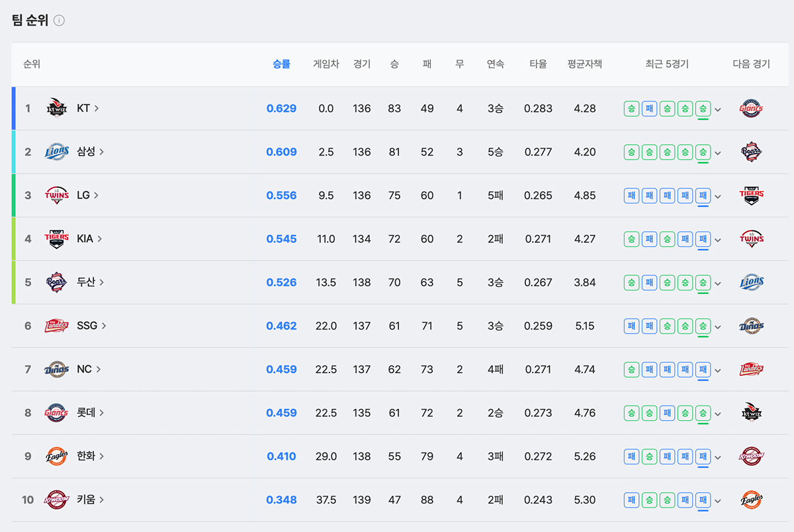Open the 삼성 team name link

(x=91, y=152)
